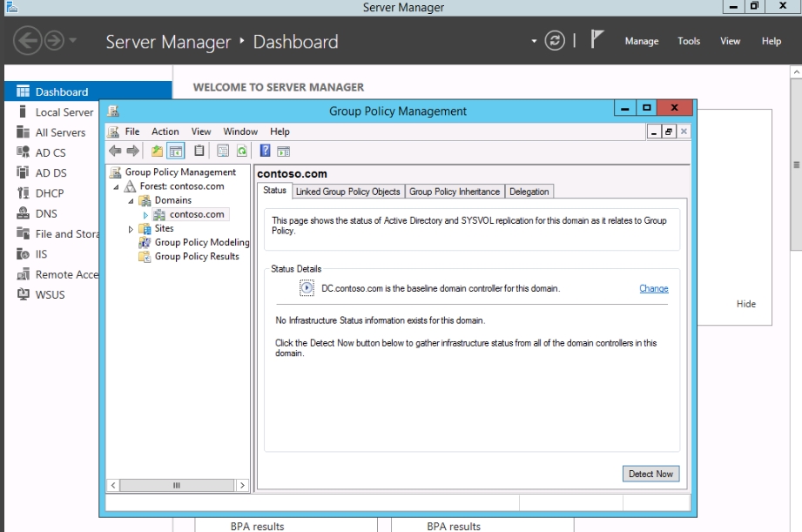802x532 pixels.
Task: Open the navigation history dropdown beside forward button
Action: click(72, 40)
